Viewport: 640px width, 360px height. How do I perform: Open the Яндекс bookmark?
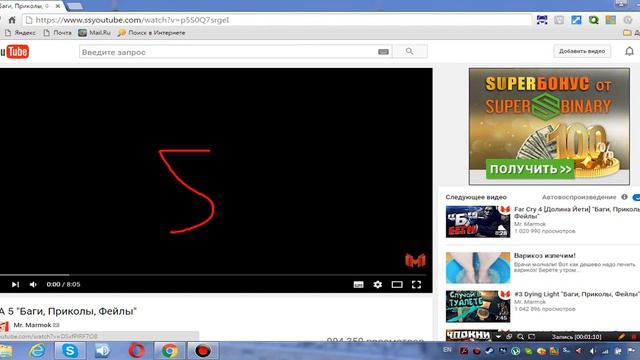(20, 33)
